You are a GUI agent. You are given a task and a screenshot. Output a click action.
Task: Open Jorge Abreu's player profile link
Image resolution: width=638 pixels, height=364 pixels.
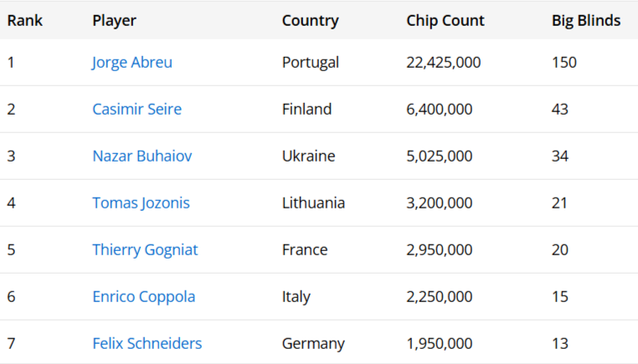(132, 63)
